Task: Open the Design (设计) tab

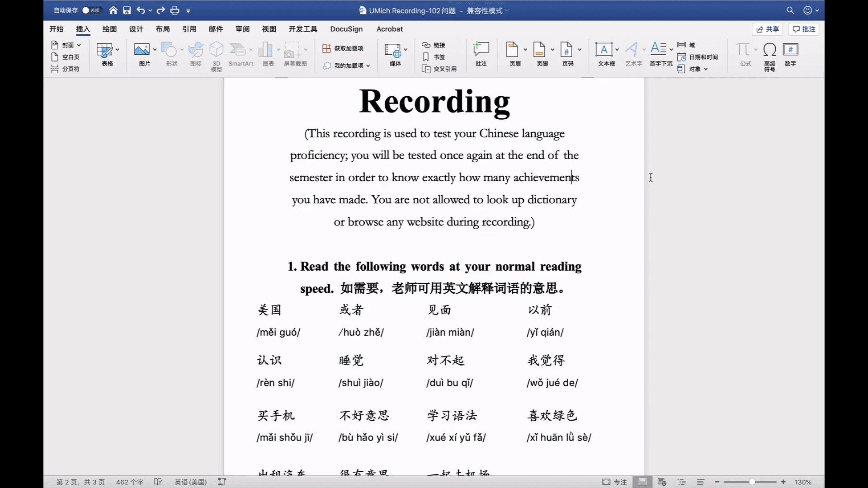Action: pyautogui.click(x=136, y=29)
